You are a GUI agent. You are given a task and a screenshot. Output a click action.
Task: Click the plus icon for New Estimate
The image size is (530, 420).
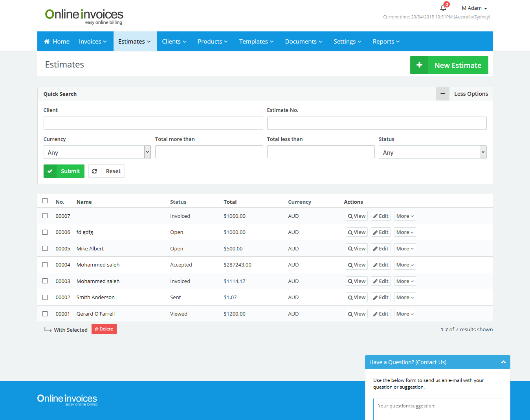pos(419,65)
